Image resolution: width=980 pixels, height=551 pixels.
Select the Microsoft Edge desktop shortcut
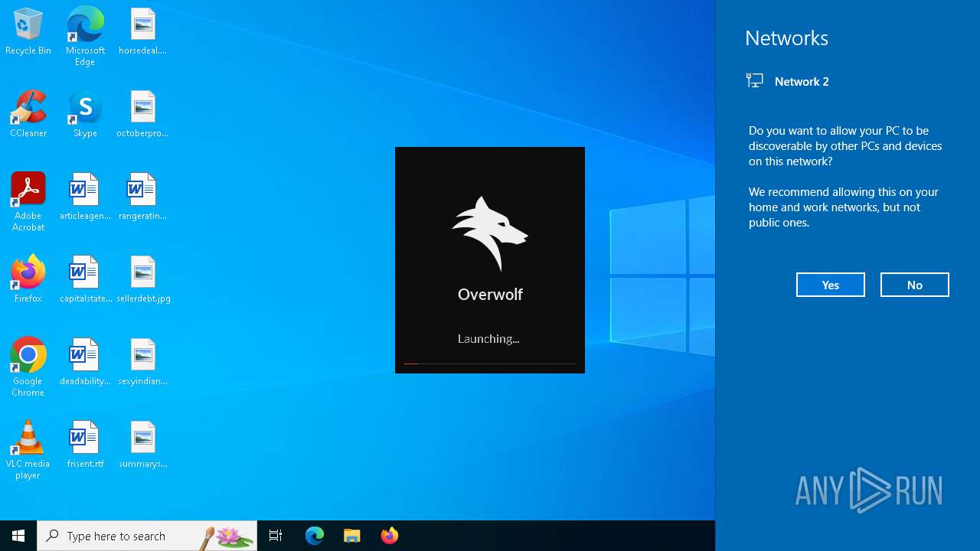(85, 36)
